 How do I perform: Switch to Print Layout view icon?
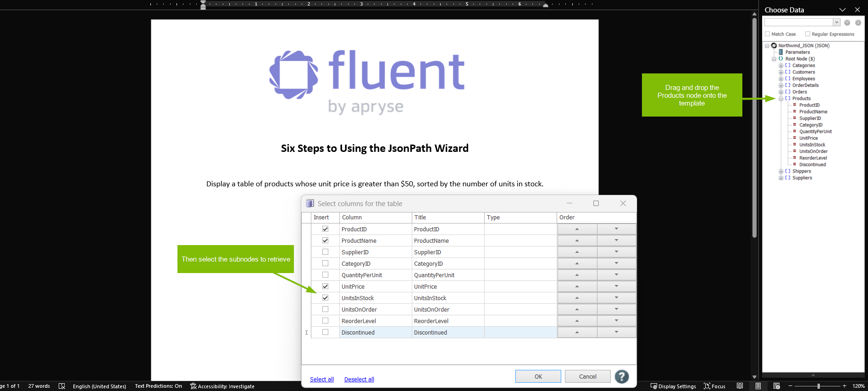pos(758,386)
